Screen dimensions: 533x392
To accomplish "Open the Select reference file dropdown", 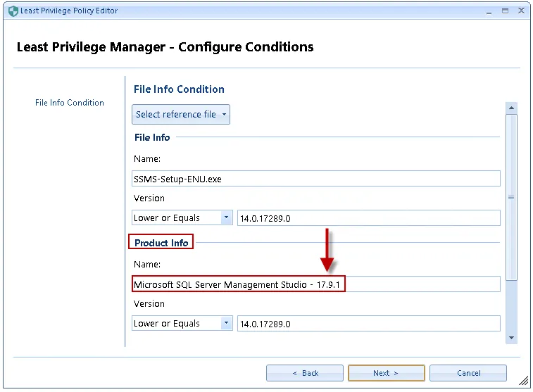I will 181,115.
